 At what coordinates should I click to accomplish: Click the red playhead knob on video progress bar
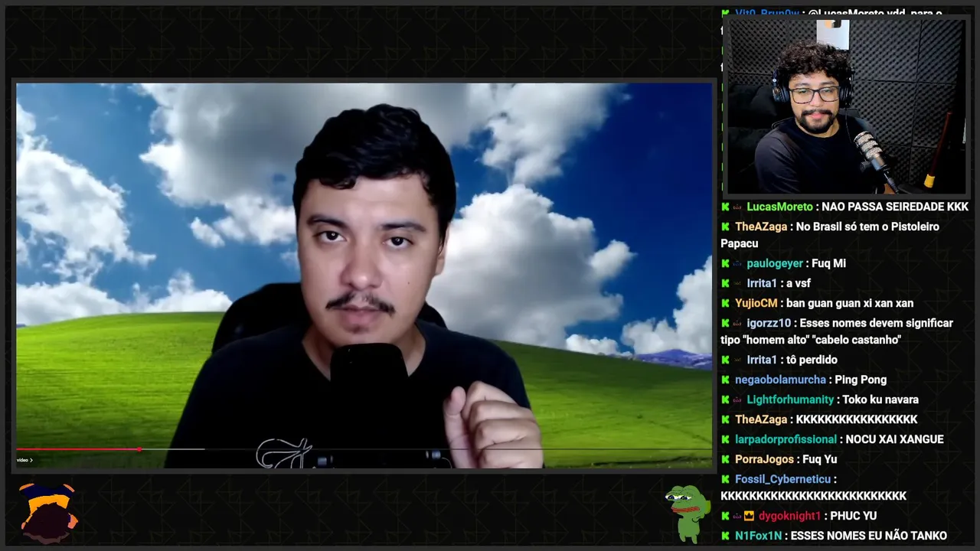coord(139,449)
